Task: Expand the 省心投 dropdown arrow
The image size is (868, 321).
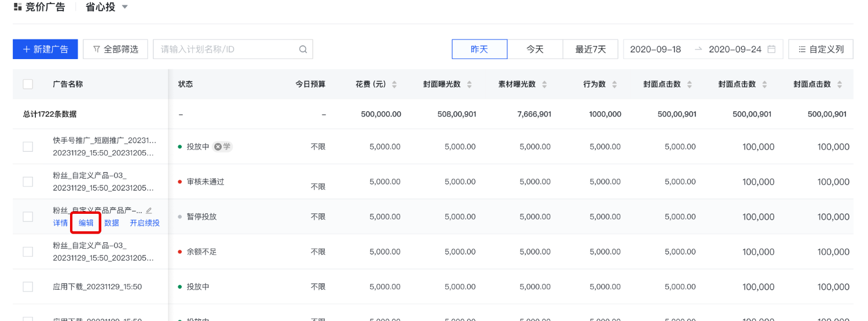Action: (124, 8)
